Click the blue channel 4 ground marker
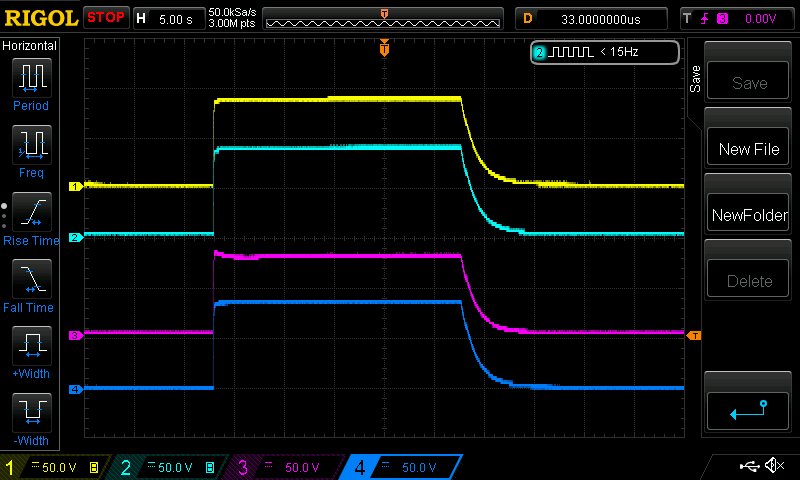800x480 pixels. click(x=76, y=389)
